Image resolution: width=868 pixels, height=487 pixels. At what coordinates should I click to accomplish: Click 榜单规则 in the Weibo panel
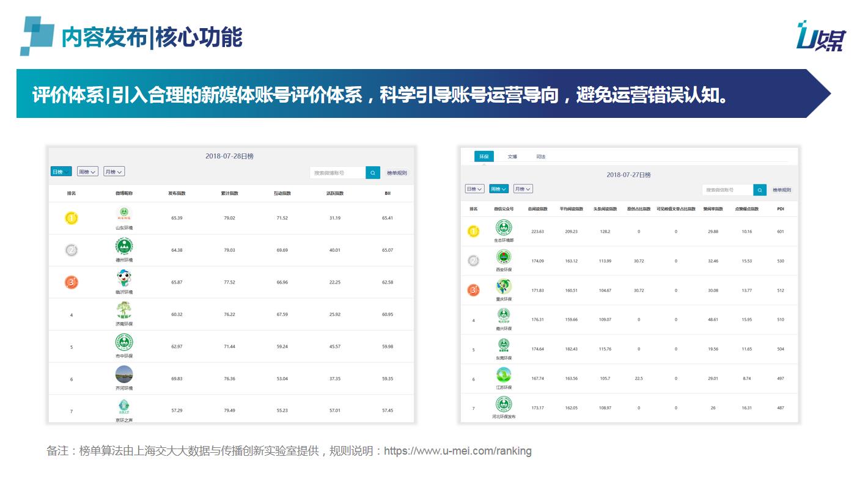397,173
